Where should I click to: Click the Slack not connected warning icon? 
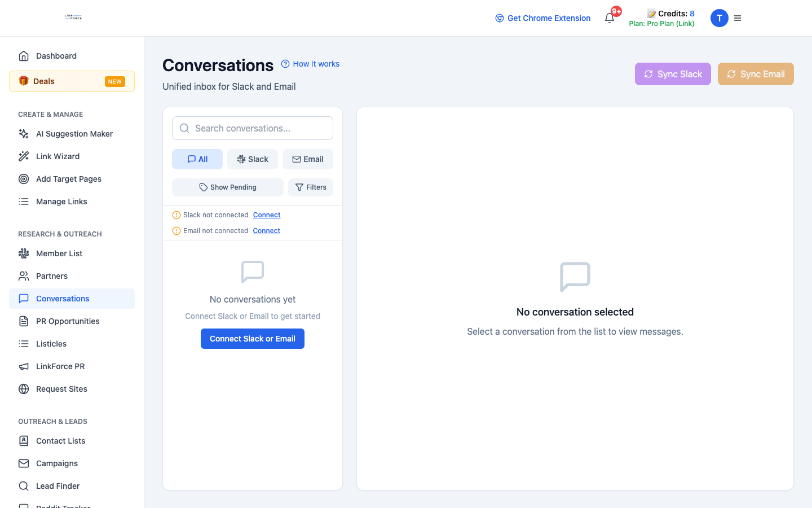pyautogui.click(x=176, y=215)
